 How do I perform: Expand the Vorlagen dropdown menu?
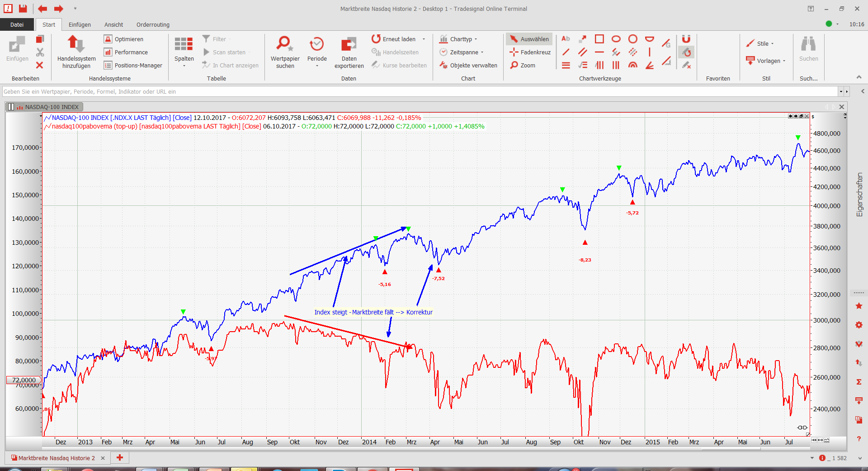pos(768,61)
